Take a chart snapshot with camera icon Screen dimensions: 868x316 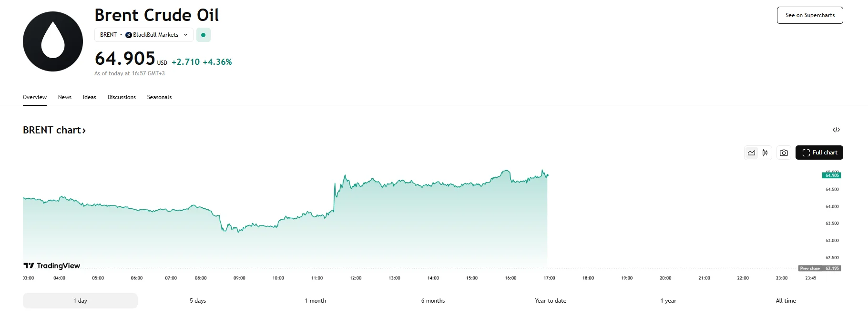click(x=784, y=153)
